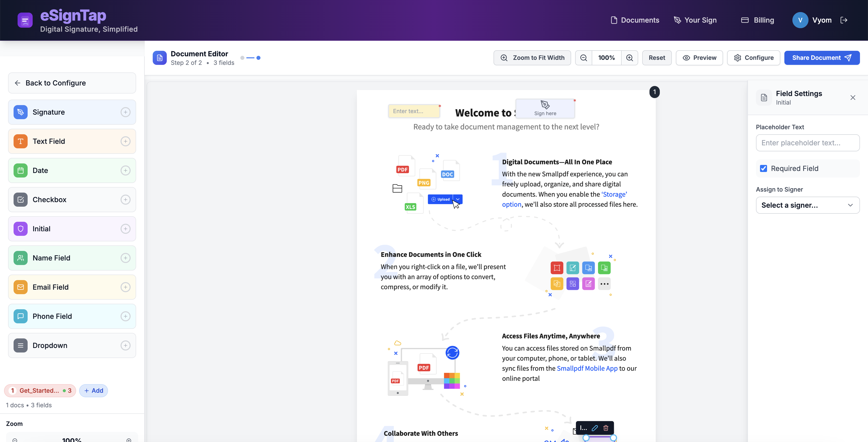The height and width of the screenshot is (442, 868).
Task: Select the Date field icon
Action: click(x=21, y=170)
